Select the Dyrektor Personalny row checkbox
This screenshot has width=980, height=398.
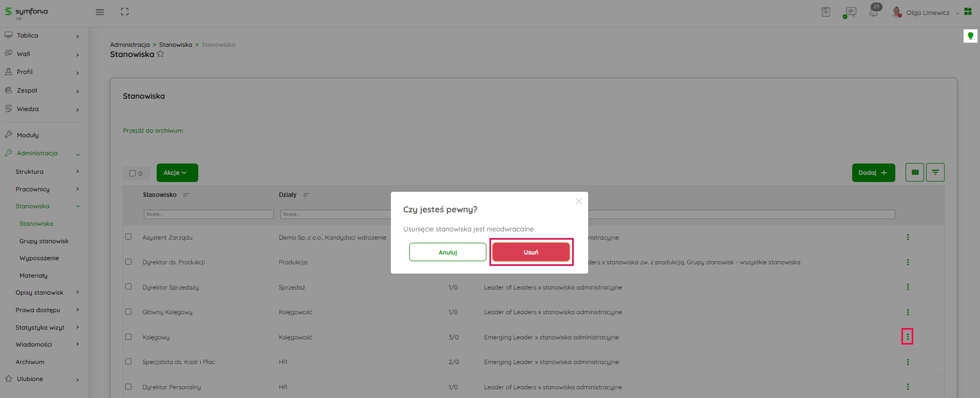128,387
